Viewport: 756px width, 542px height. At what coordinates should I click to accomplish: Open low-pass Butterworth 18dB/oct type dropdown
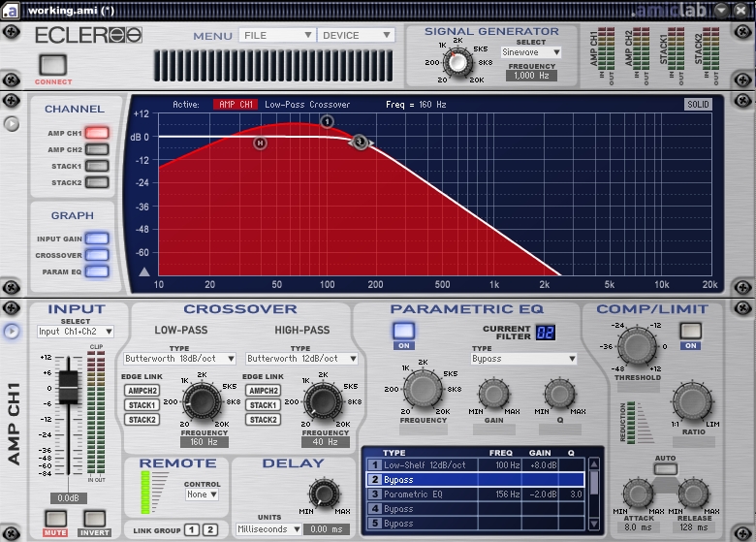tap(180, 359)
